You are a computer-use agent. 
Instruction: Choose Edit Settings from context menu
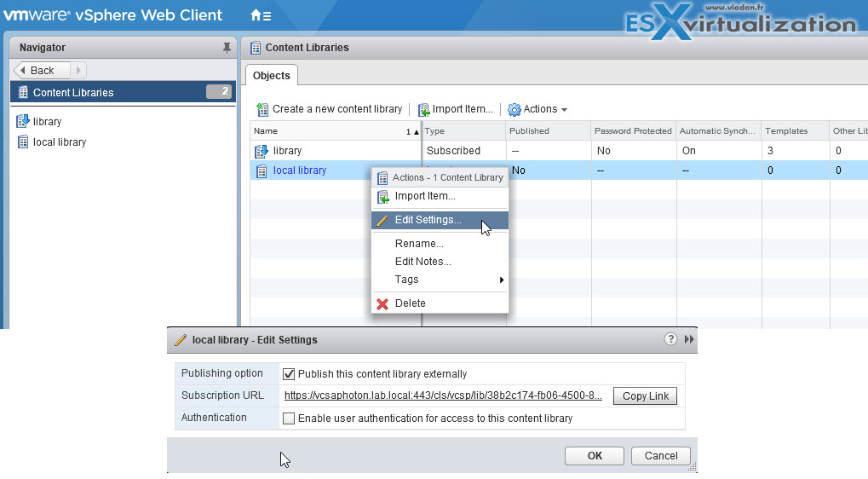(x=440, y=220)
